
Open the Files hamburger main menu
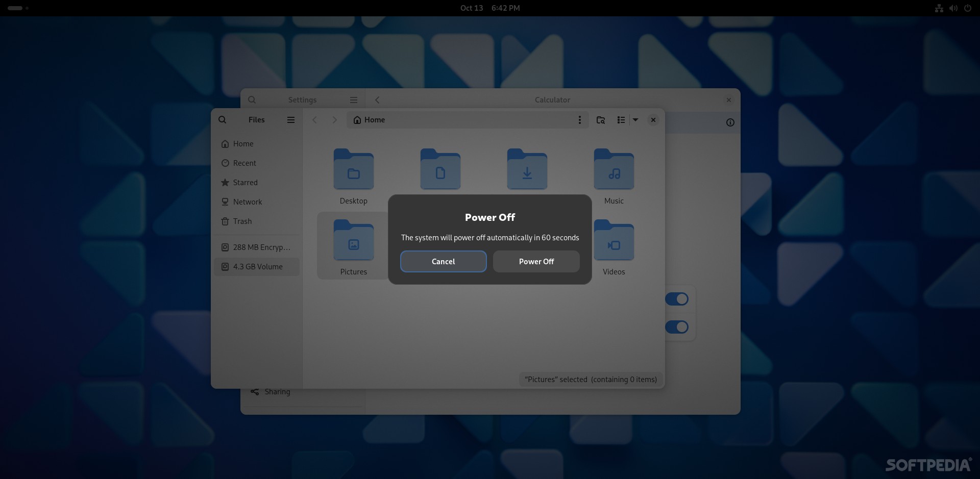[x=291, y=120]
